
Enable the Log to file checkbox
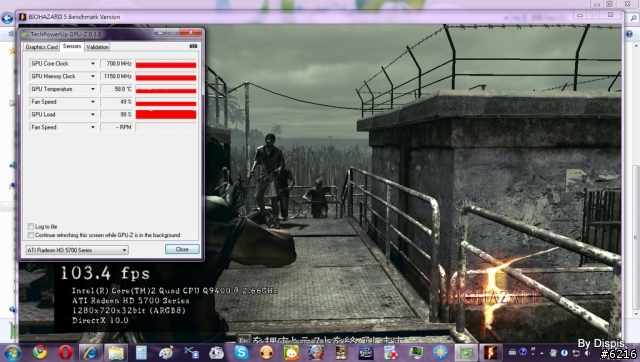click(30, 227)
